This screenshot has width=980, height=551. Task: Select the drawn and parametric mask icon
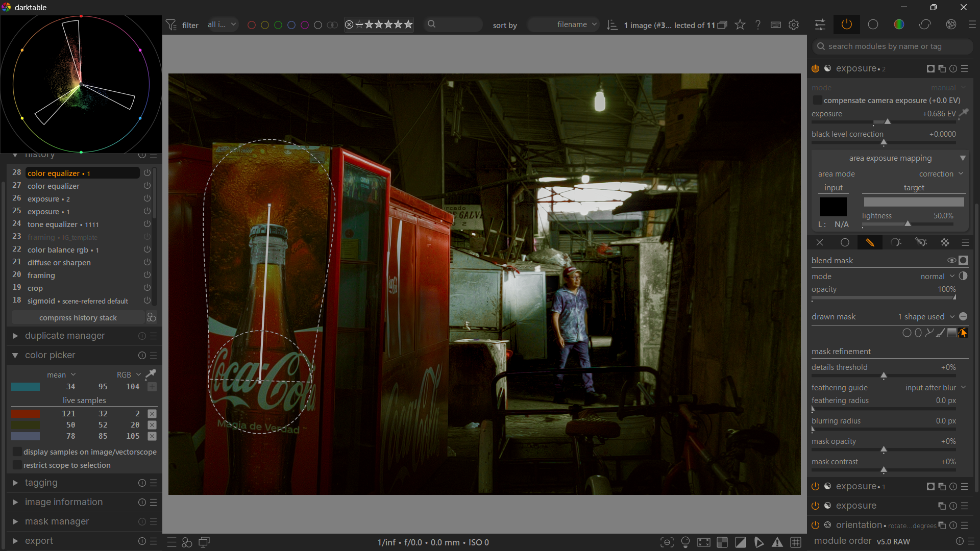[920, 242]
